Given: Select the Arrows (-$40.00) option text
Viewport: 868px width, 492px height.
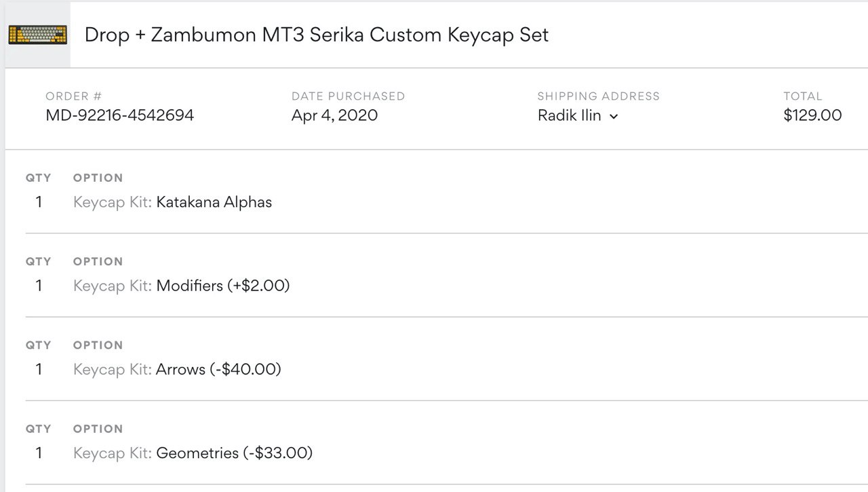Looking at the screenshot, I should (x=218, y=369).
